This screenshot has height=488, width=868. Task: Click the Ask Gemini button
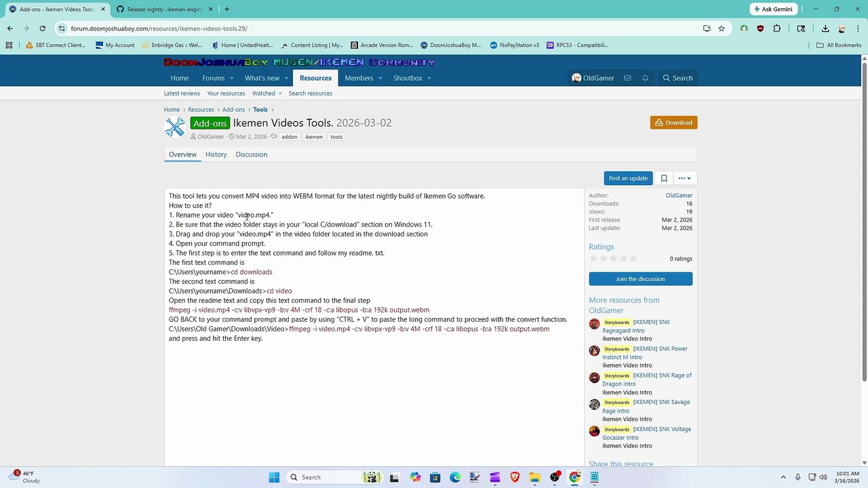pyautogui.click(x=773, y=9)
